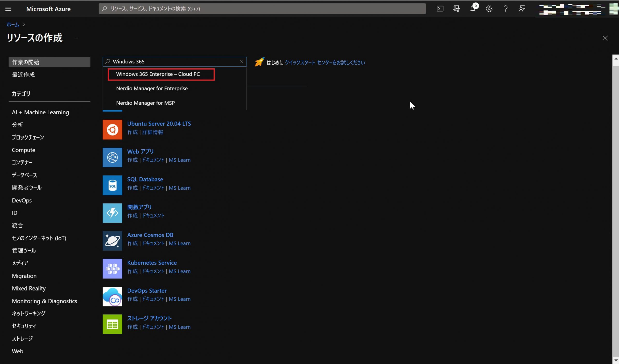Open the 最近作成 menu item
The image size is (619, 364).
[x=23, y=75]
